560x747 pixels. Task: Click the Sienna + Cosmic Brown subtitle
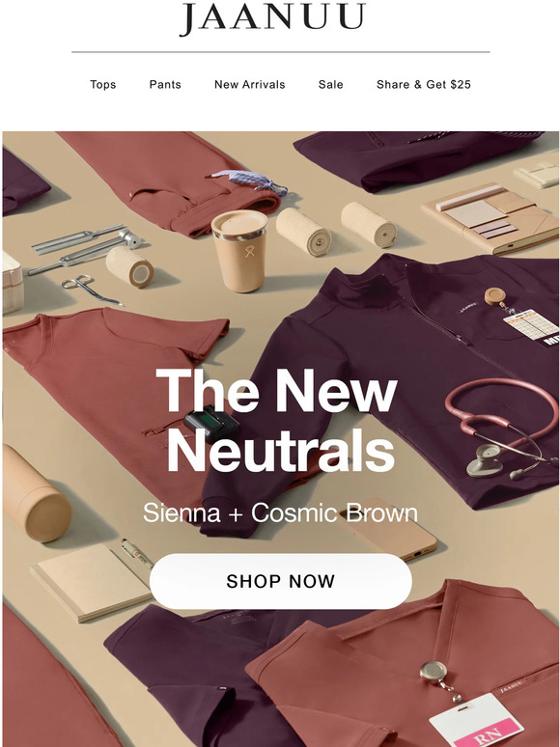pyautogui.click(x=280, y=513)
